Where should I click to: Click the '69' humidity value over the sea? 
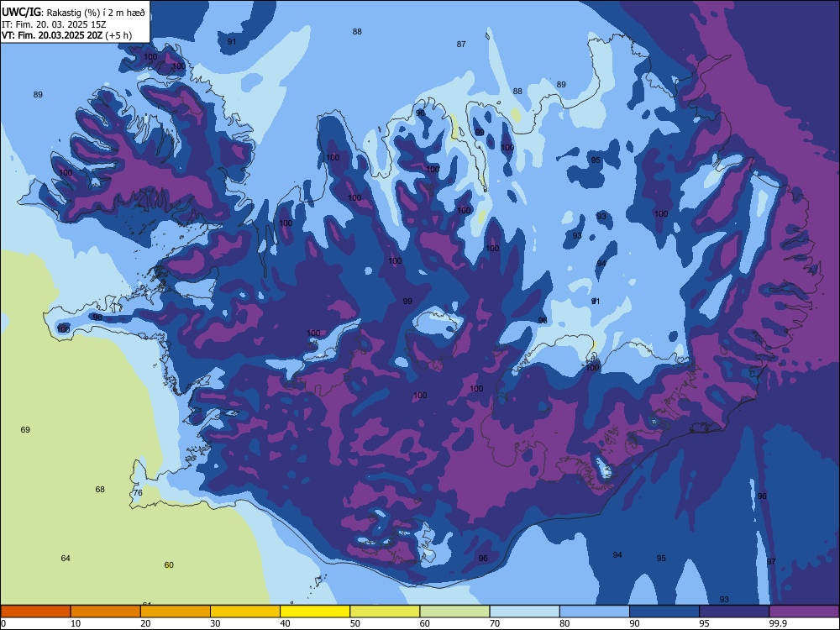coord(25,429)
